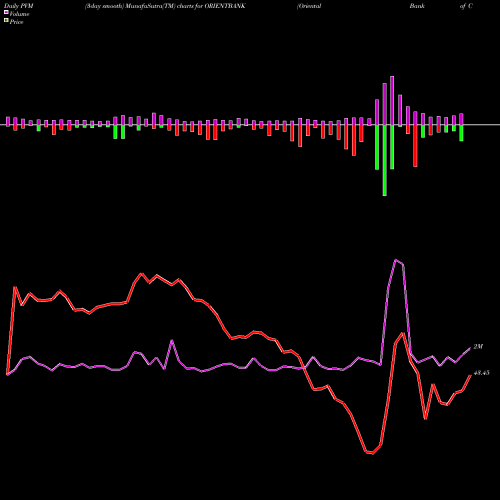
Task: Click the Price legend color swatch
Action: point(6,21)
